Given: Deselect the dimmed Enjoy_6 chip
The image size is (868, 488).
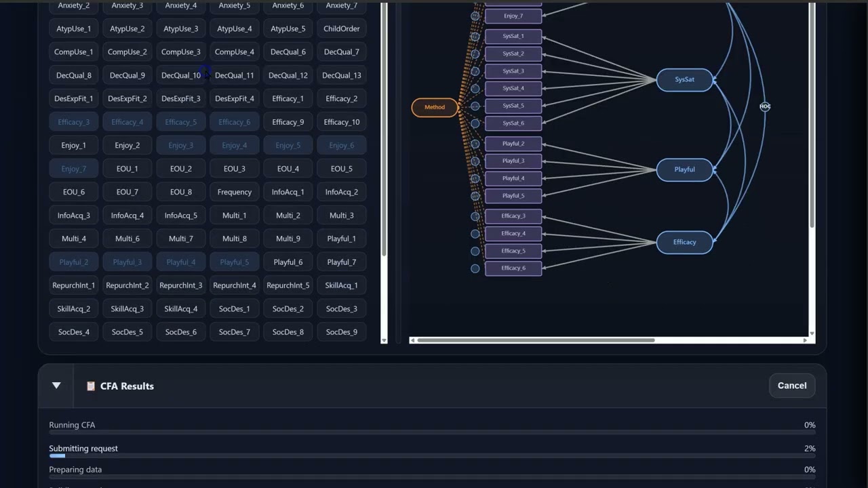Looking at the screenshot, I should point(342,145).
